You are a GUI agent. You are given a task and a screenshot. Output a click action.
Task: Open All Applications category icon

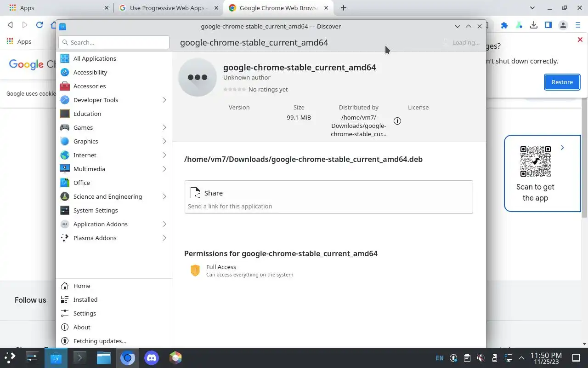tap(65, 58)
